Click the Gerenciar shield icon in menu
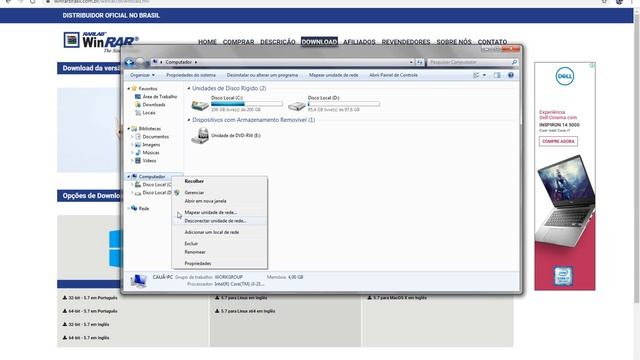This screenshot has height=360, width=640. [x=177, y=192]
